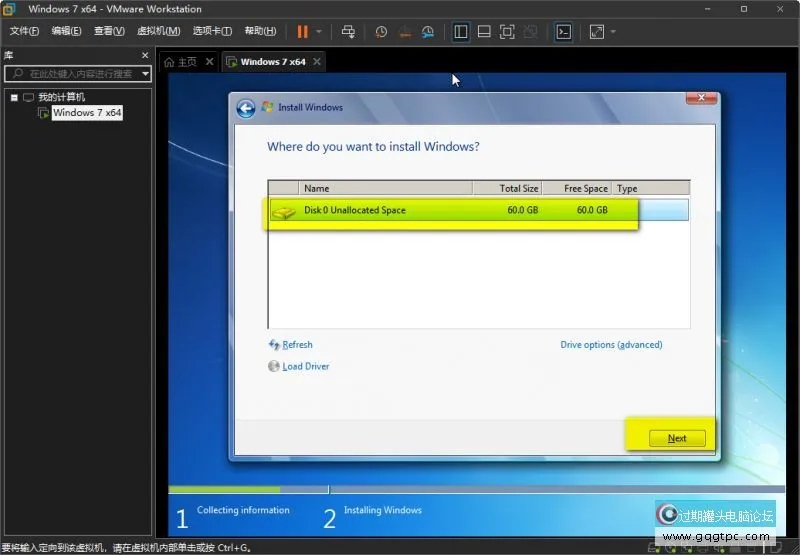Screen dimensions: 800x555
Task: Open the console view terminal icon
Action: (x=564, y=31)
